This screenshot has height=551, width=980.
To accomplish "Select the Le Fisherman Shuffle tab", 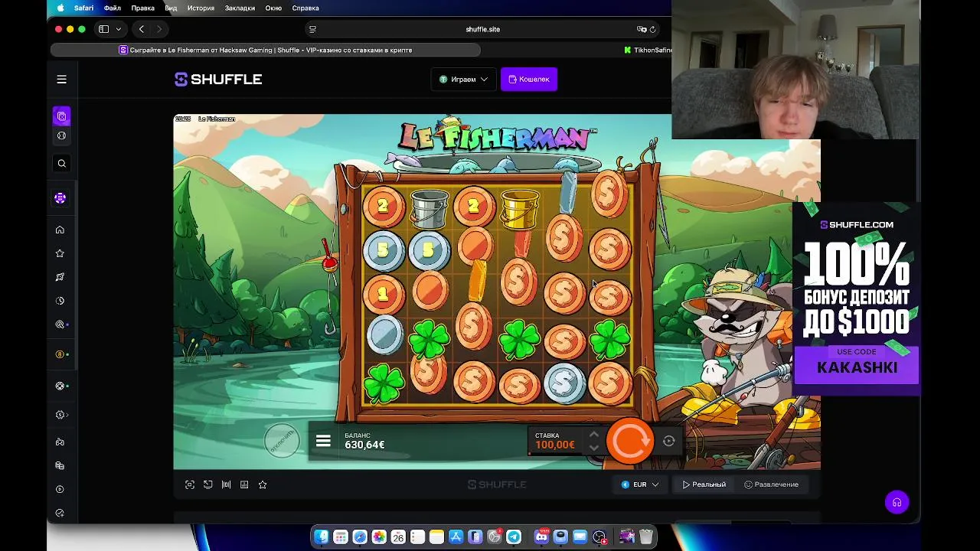I will coord(266,50).
